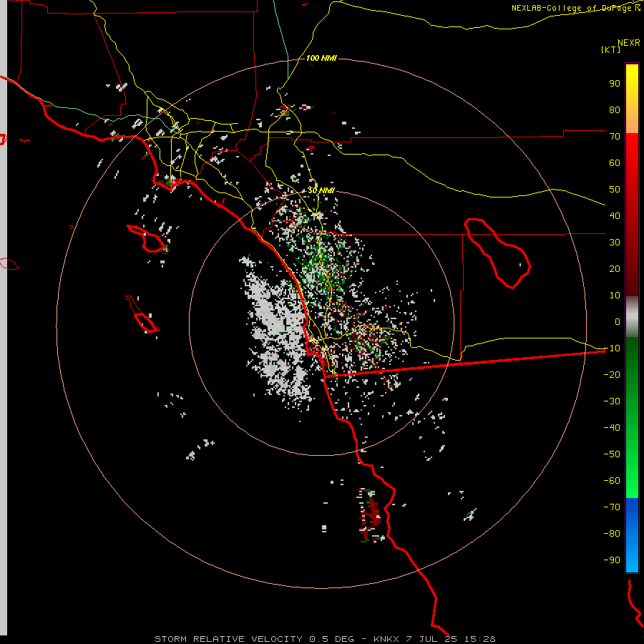Click the 30 value on velocity scale
Image resolution: width=644 pixels, height=644 pixels.
(615, 243)
